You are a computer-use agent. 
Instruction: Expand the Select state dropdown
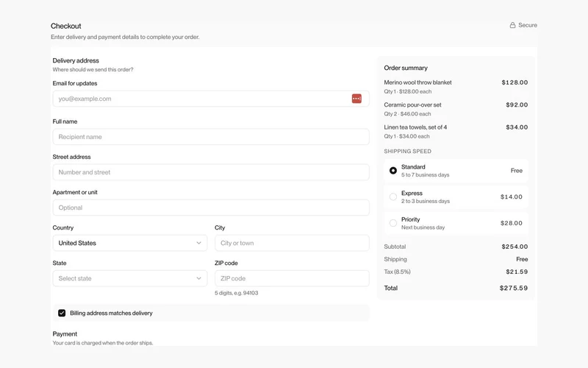pyautogui.click(x=130, y=278)
